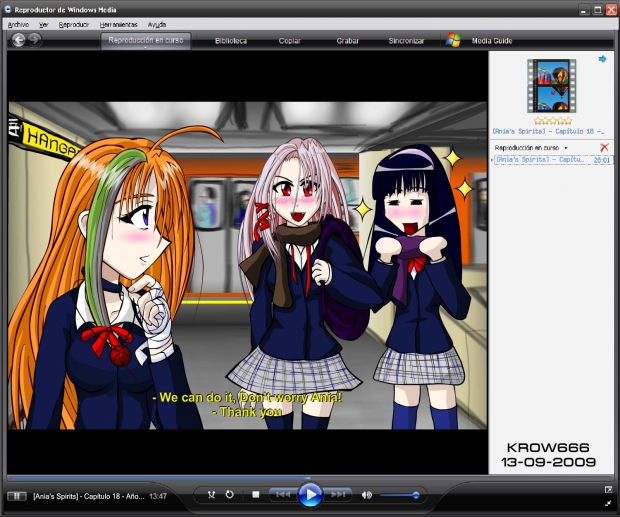620x517 pixels.
Task: Open Media Guide
Action: 492,41
